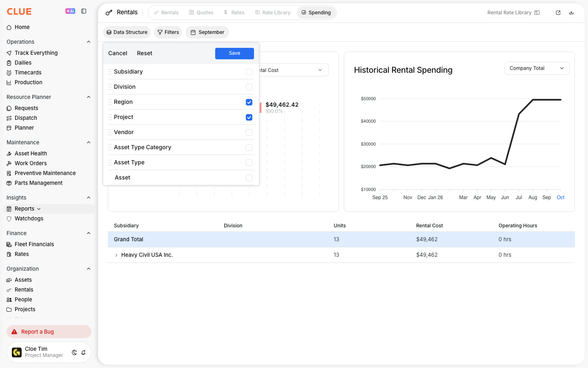
Task: Uncheck the Region checkbox
Action: pos(249,102)
